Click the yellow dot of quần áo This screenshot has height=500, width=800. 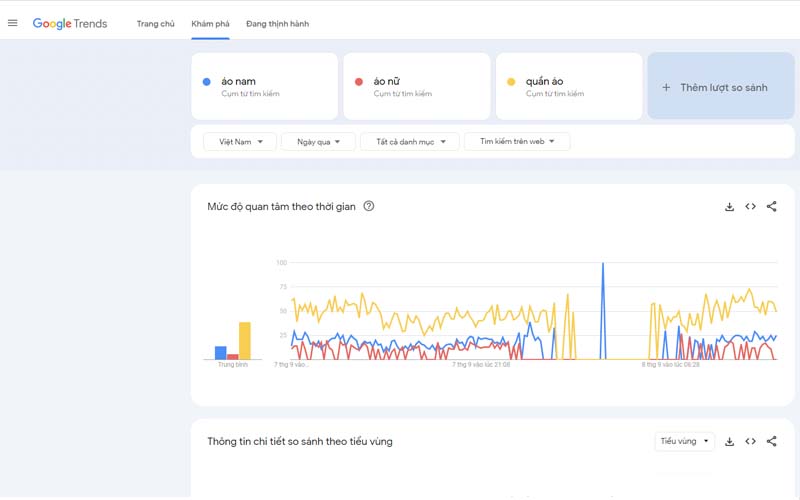pyautogui.click(x=511, y=82)
